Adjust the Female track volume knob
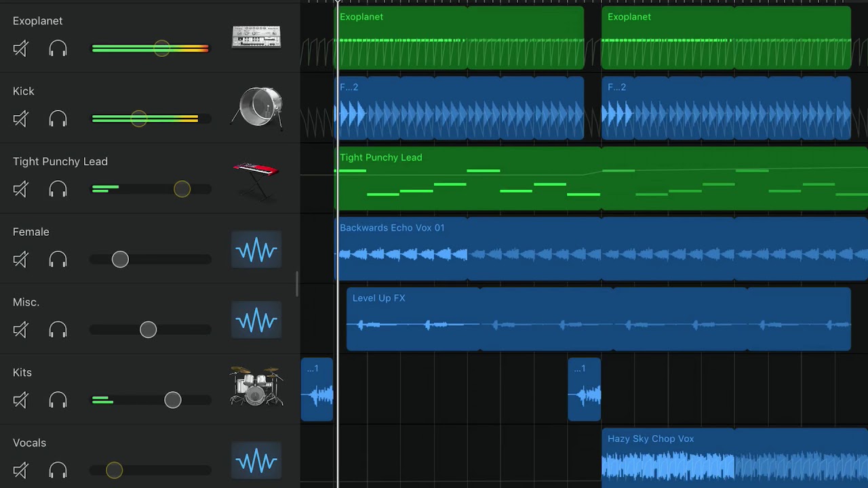Image resolution: width=868 pixels, height=488 pixels. click(120, 260)
